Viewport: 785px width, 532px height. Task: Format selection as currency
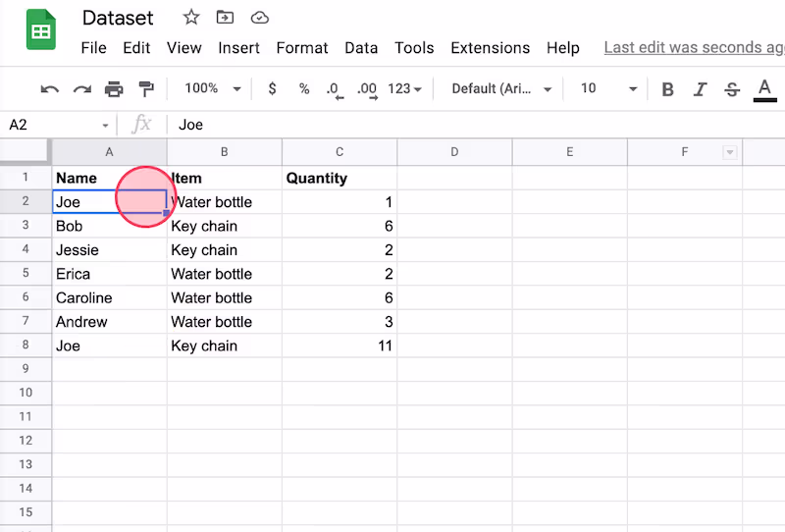pos(272,88)
